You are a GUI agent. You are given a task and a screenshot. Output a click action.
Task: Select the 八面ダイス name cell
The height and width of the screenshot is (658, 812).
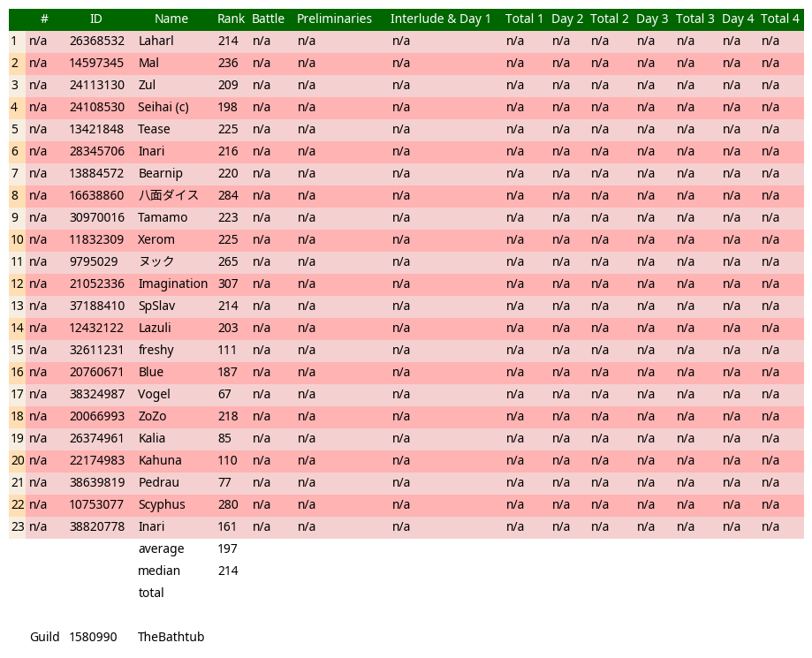168,196
